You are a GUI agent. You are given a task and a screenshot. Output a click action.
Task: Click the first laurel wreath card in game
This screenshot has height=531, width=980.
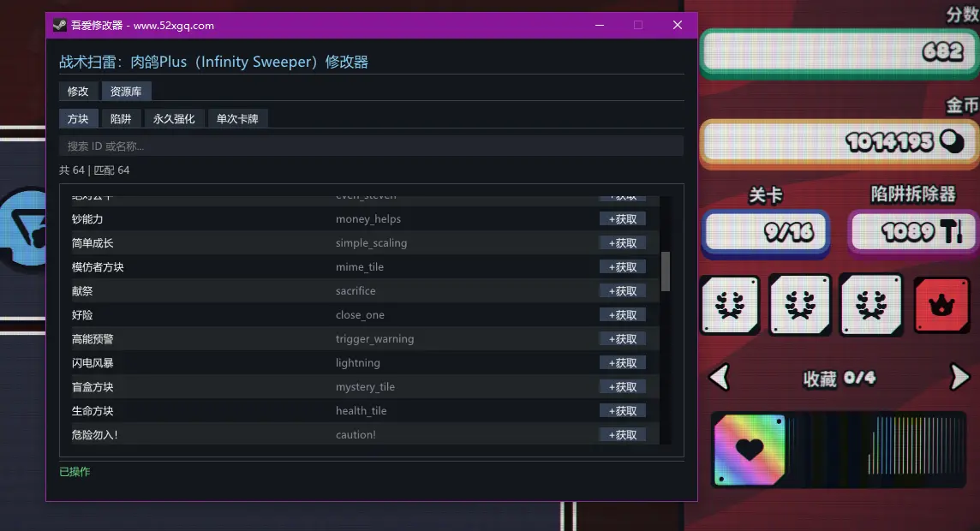click(730, 305)
